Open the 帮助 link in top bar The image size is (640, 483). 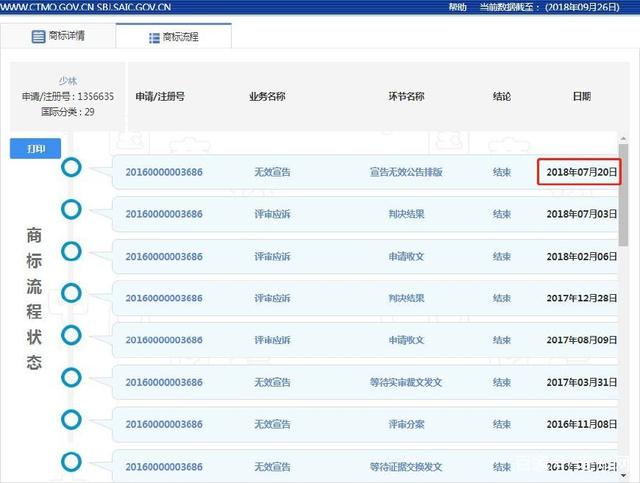pos(457,6)
